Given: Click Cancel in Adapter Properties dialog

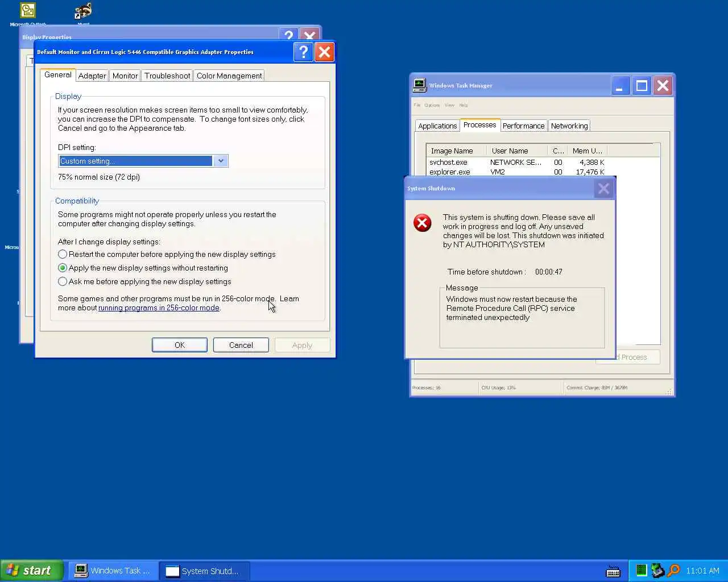Looking at the screenshot, I should tap(241, 345).
